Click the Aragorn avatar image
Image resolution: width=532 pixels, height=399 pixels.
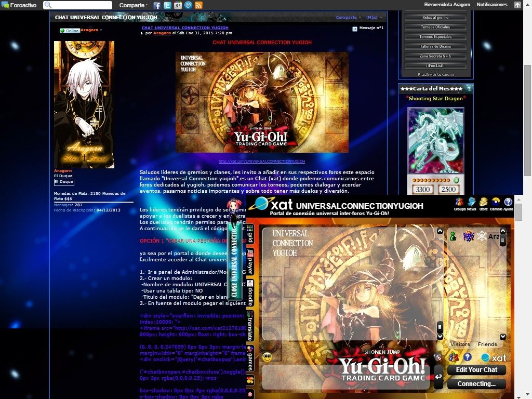pyautogui.click(x=84, y=104)
